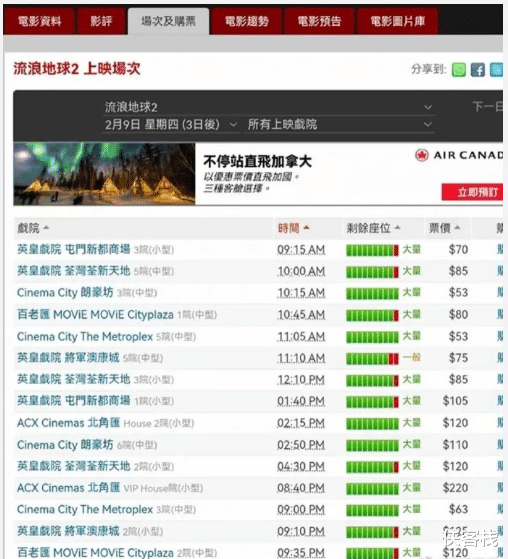Select the 11:05 AM showtime
Screen dimensions: 508x559
pyautogui.click(x=301, y=337)
